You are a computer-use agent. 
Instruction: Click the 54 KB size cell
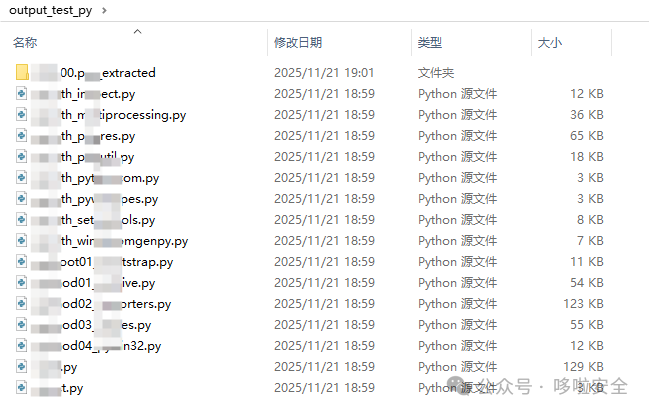[587, 283]
